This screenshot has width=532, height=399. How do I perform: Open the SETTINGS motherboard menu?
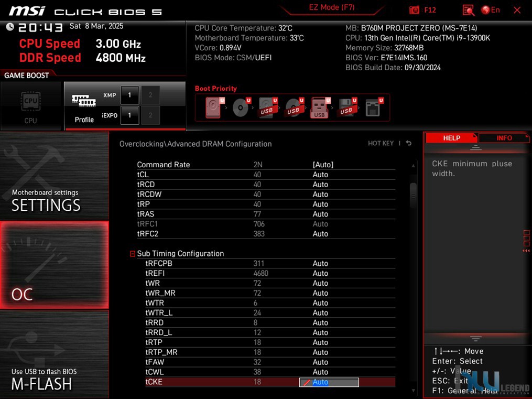55,176
